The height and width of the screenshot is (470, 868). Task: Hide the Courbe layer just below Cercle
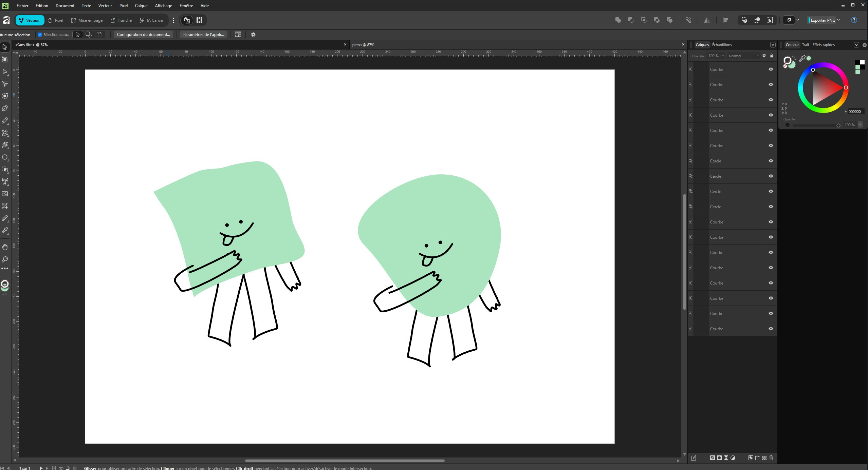771,222
